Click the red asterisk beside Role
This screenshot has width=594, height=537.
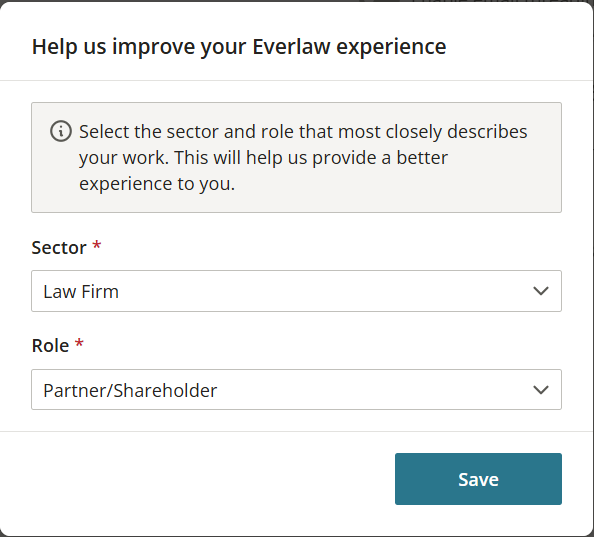(x=79, y=343)
